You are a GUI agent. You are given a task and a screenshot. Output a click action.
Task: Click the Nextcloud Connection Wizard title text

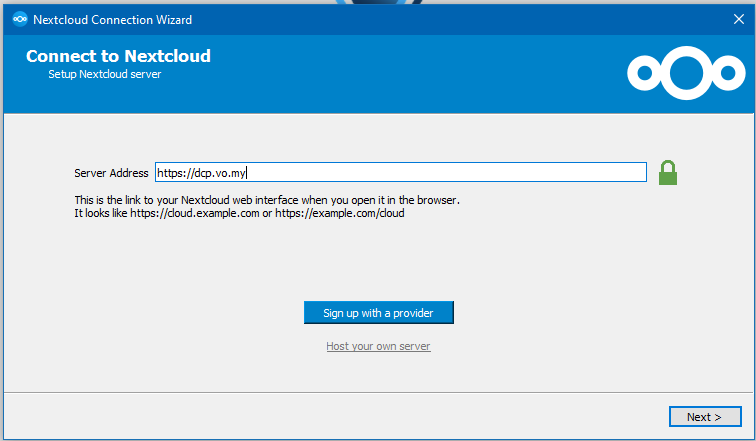point(112,19)
